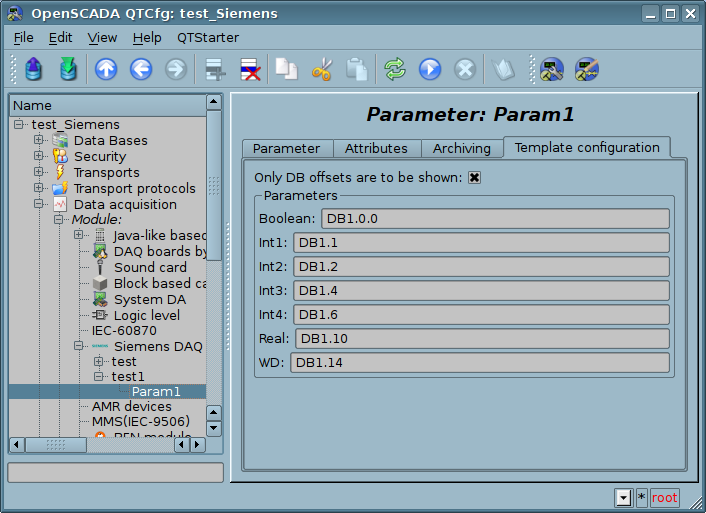Expand the test controller under Siemens DAQ

(98, 361)
